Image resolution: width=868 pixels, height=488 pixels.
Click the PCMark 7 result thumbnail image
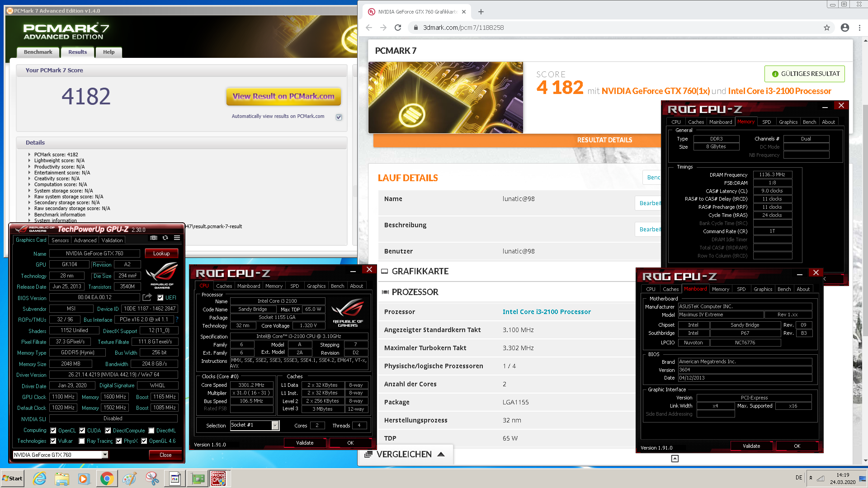point(446,98)
